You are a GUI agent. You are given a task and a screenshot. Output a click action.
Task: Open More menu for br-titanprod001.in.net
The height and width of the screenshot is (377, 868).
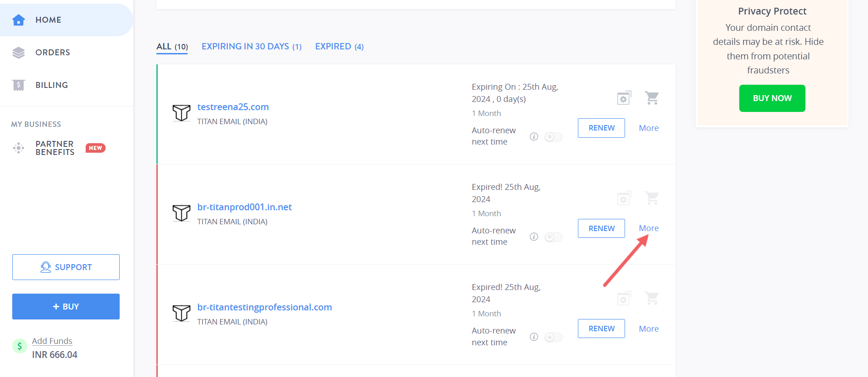pyautogui.click(x=649, y=228)
